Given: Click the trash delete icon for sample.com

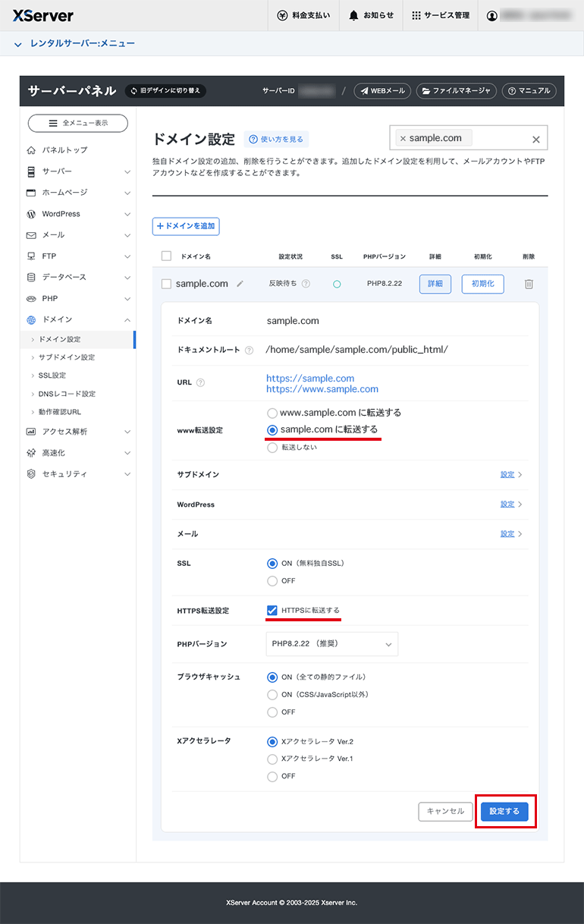Looking at the screenshot, I should click(529, 284).
